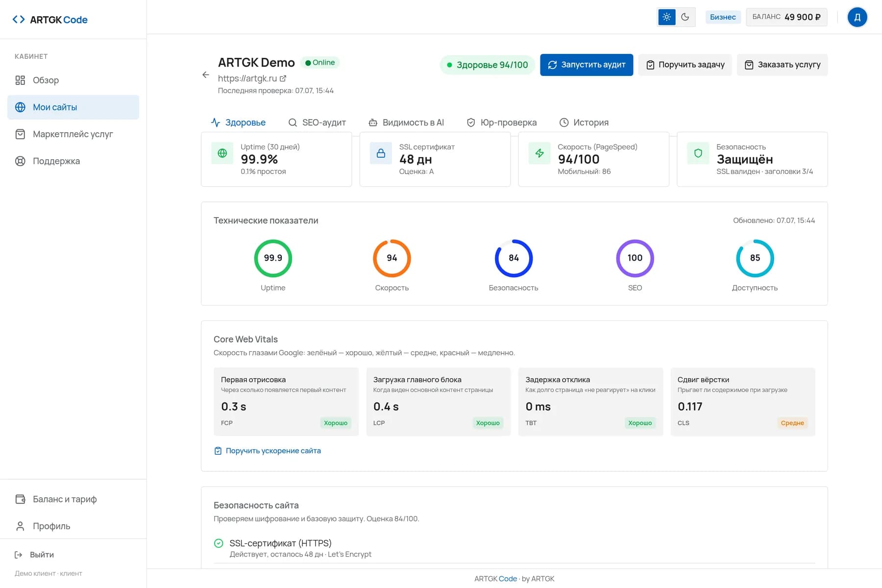Click the Code link in the footer

click(x=508, y=579)
